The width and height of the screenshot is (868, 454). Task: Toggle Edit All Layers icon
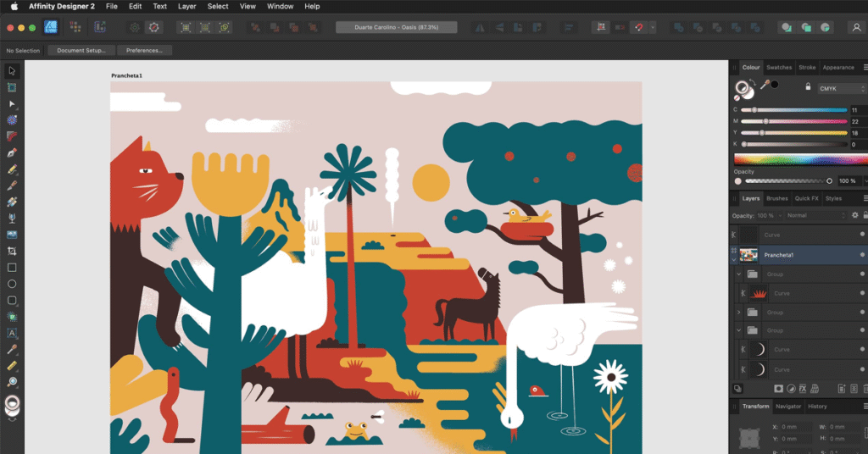coord(737,389)
